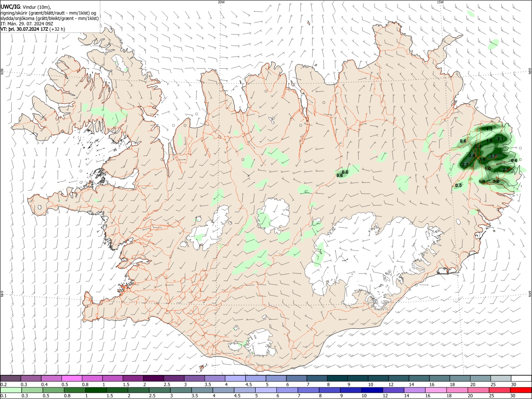532x399 pixels.
Task: Click the 2.7 precipitation value on the map
Action: point(465,165)
